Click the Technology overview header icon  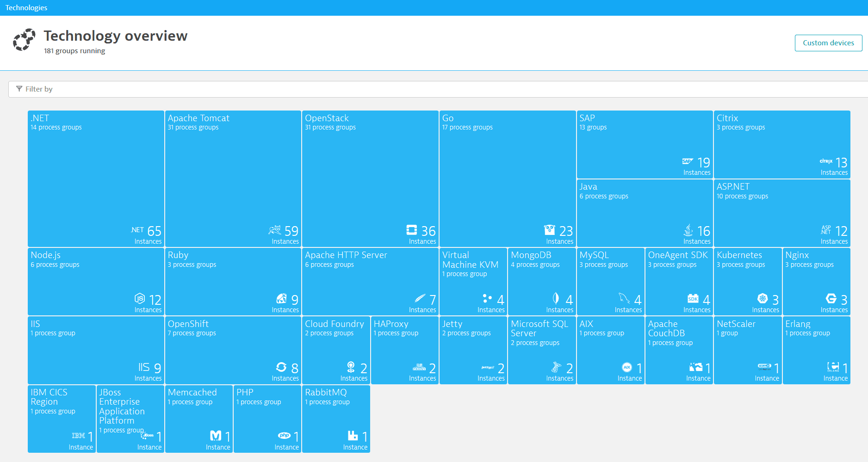pos(24,40)
